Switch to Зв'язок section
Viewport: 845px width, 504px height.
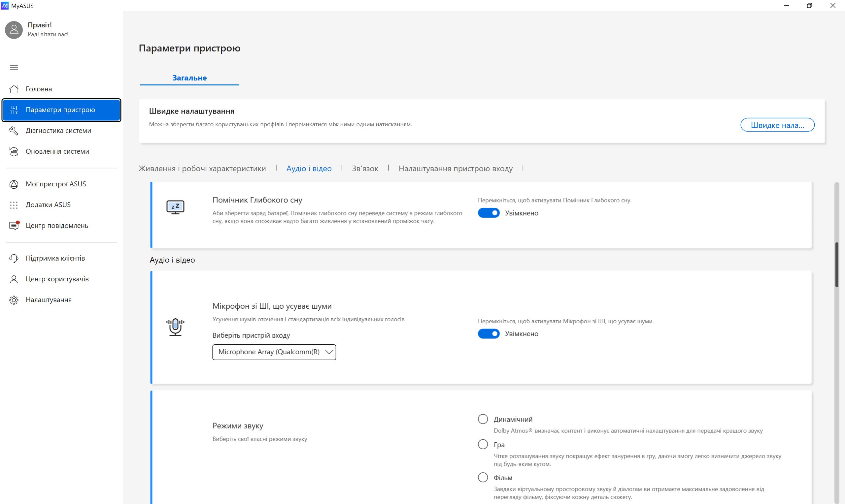click(365, 169)
